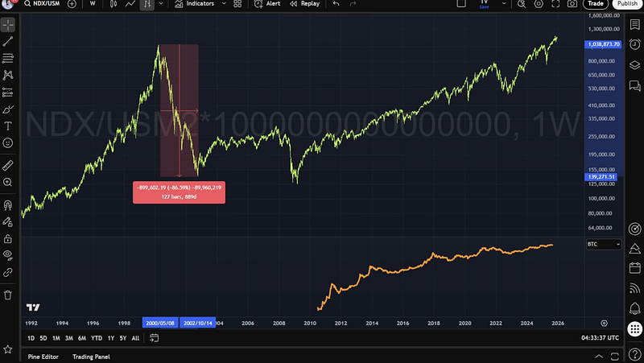
Task: Open chart settings hexagon icon
Action: click(539, 4)
